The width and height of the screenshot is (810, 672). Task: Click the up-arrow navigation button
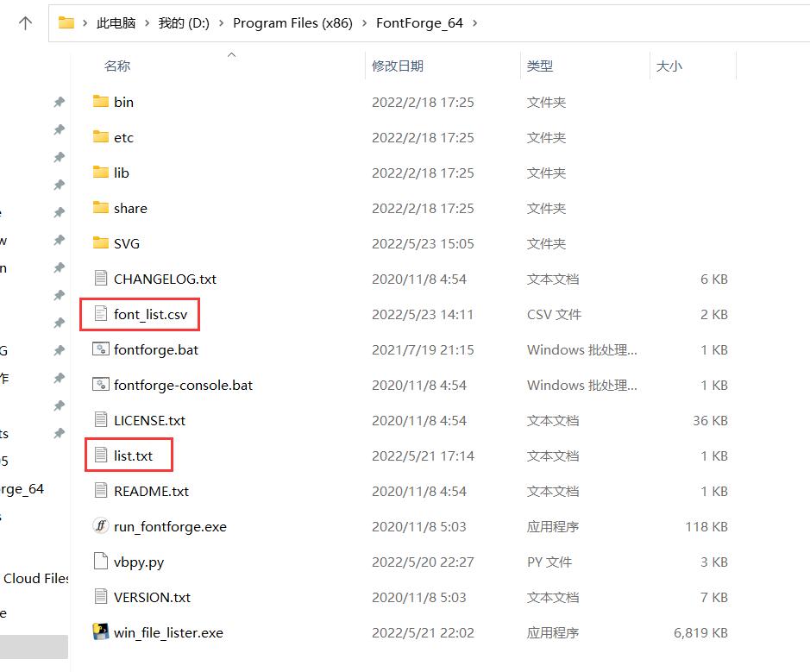25,23
